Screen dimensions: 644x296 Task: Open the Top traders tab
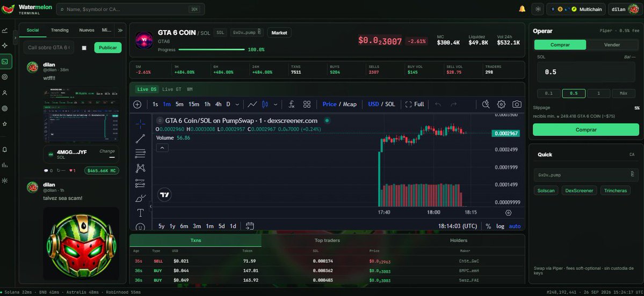[327, 241]
